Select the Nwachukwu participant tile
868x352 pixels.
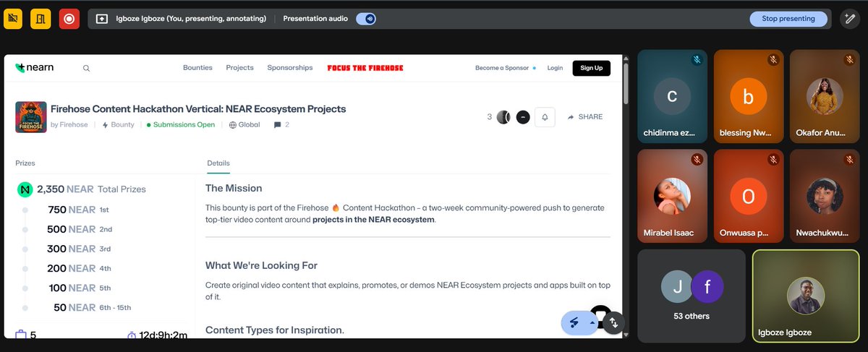click(x=825, y=196)
